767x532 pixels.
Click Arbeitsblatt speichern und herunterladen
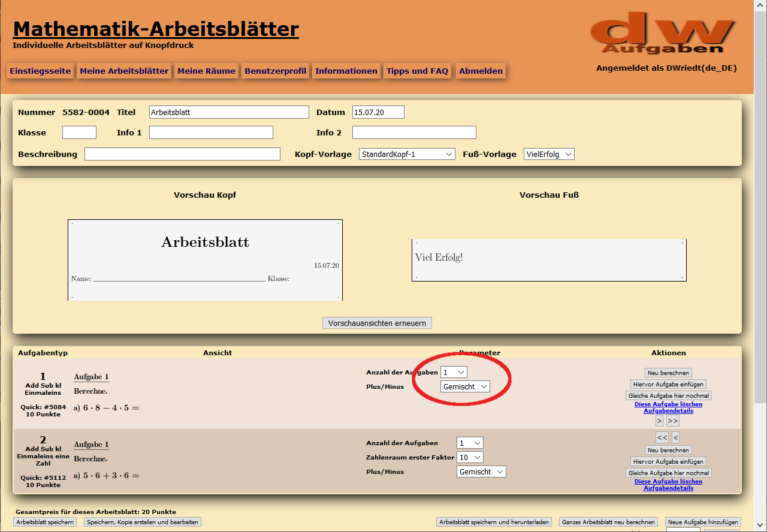coord(494,522)
